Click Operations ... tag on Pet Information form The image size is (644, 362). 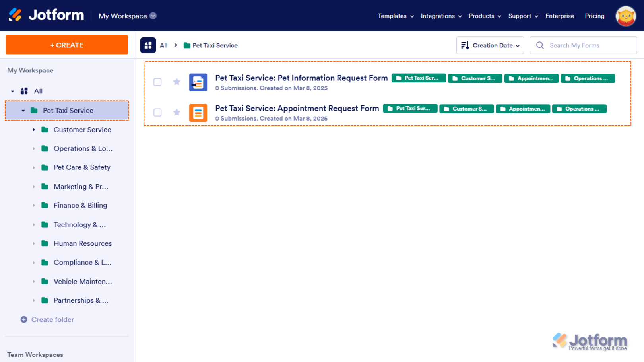pos(588,78)
